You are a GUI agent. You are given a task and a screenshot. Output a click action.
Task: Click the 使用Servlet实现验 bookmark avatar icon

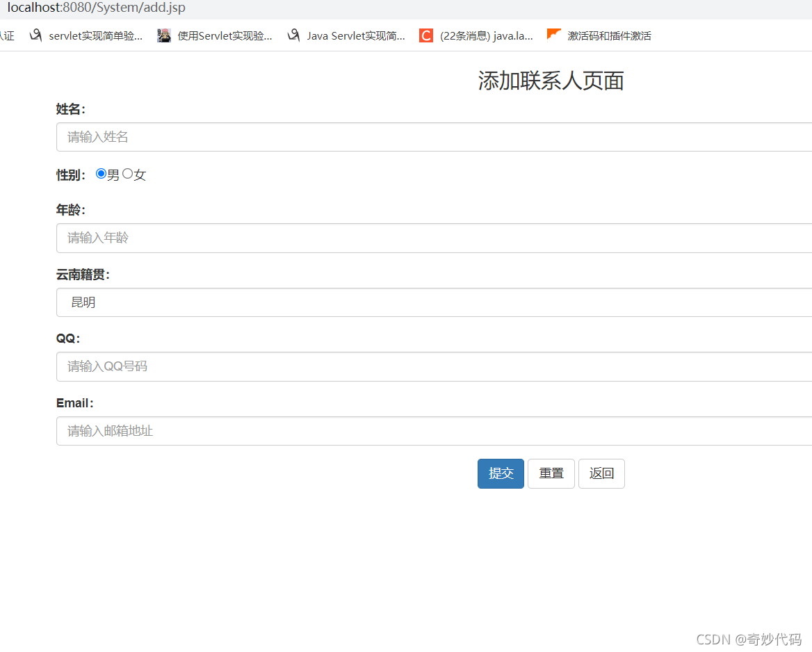164,35
